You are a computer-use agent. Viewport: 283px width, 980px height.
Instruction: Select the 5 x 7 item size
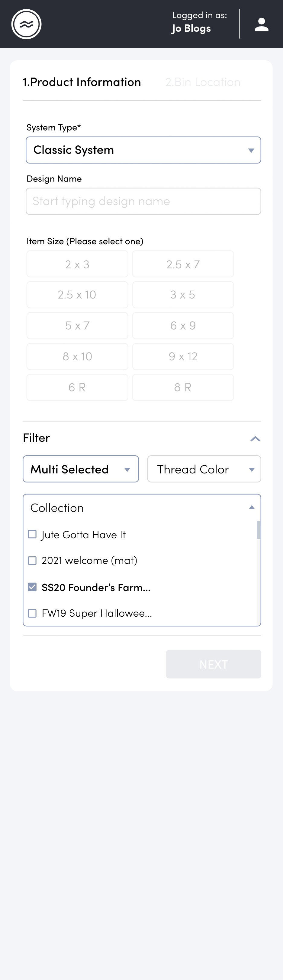pyautogui.click(x=77, y=326)
